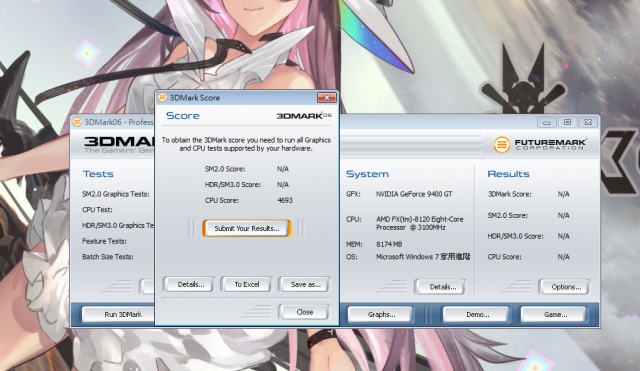Maximize the 3DMark06 main window
This screenshot has height=371, width=640.
point(567,122)
